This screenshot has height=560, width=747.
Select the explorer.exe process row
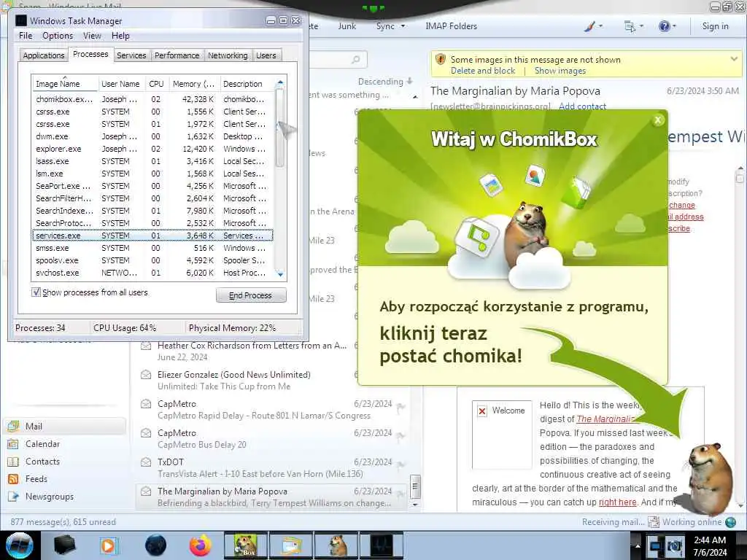pos(152,149)
